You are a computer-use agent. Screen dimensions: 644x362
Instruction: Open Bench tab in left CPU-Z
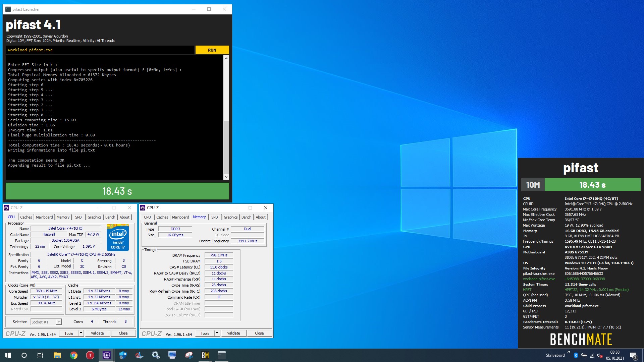[x=110, y=217]
